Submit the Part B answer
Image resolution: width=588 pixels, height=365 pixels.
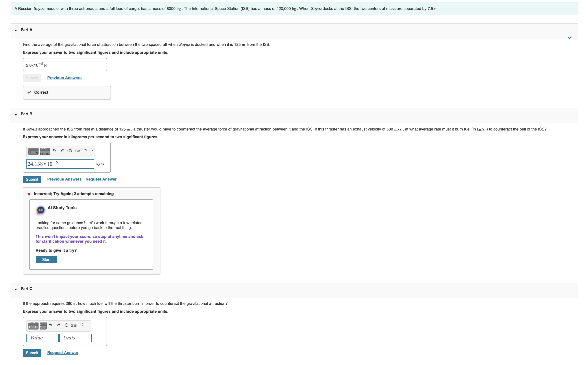(32, 179)
